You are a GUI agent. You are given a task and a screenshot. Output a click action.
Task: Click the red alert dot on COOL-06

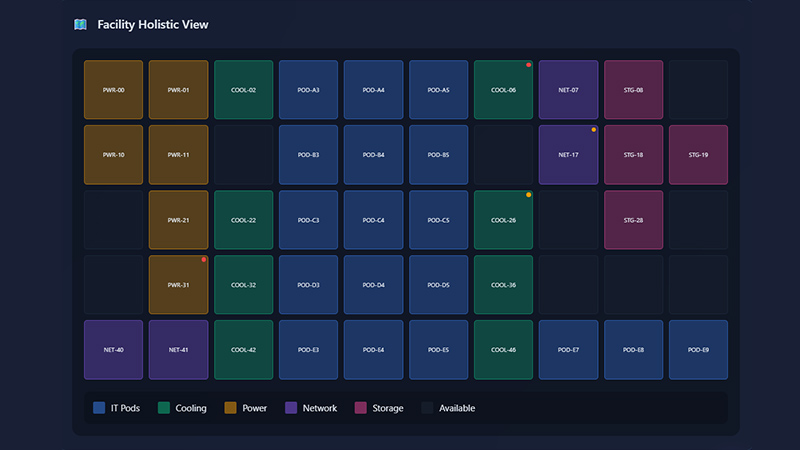pyautogui.click(x=529, y=65)
